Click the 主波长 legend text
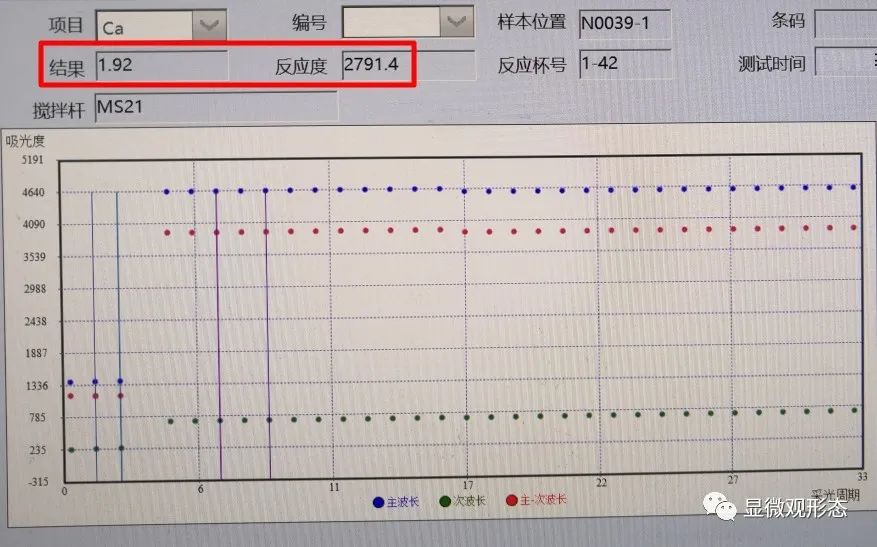This screenshot has height=547, width=877. [403, 502]
